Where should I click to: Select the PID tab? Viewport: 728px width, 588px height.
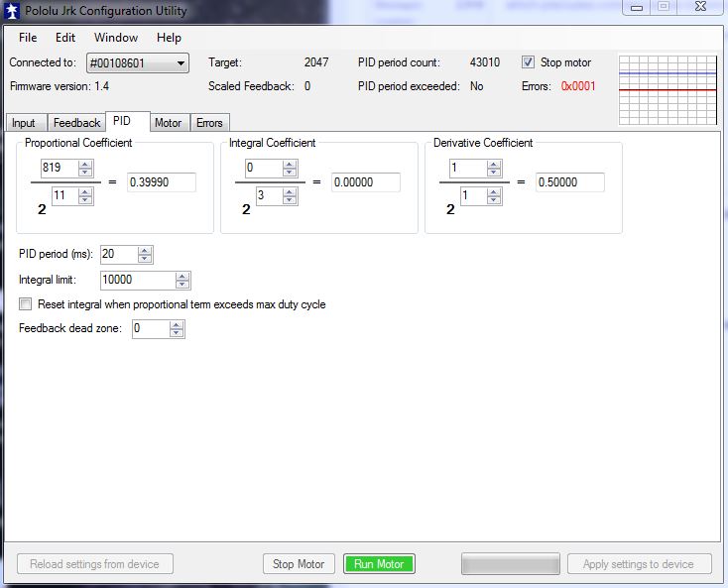(126, 121)
